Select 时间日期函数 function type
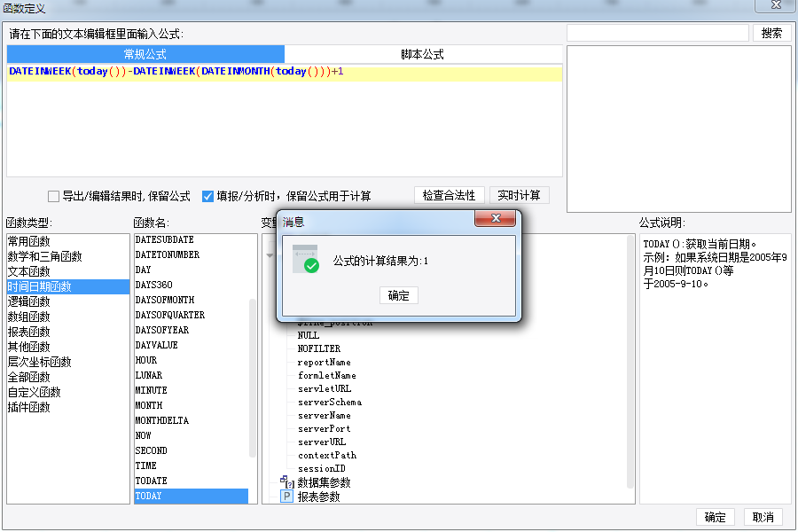 coord(68,286)
